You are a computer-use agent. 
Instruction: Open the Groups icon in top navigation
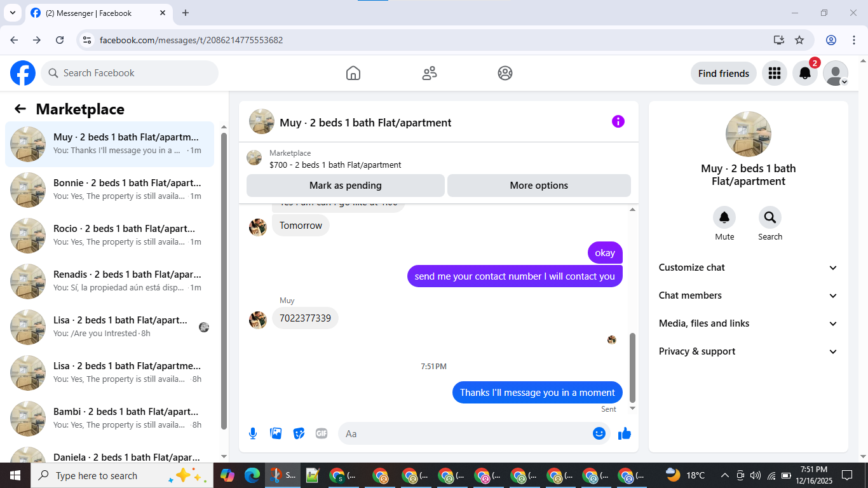(x=505, y=73)
